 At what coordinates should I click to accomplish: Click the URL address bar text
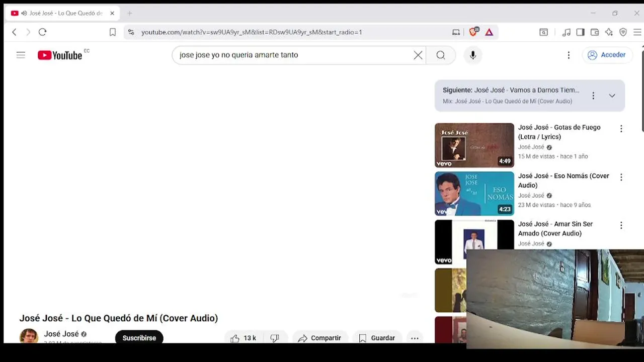coord(252,32)
